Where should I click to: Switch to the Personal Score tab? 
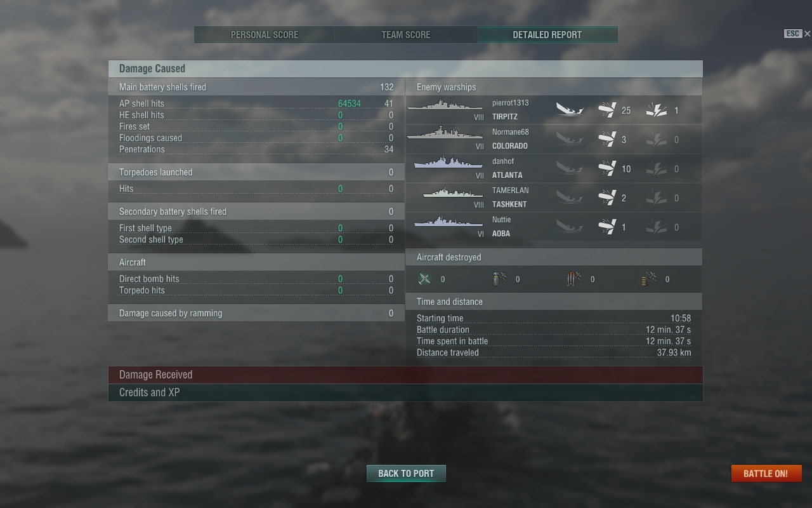[x=265, y=35]
